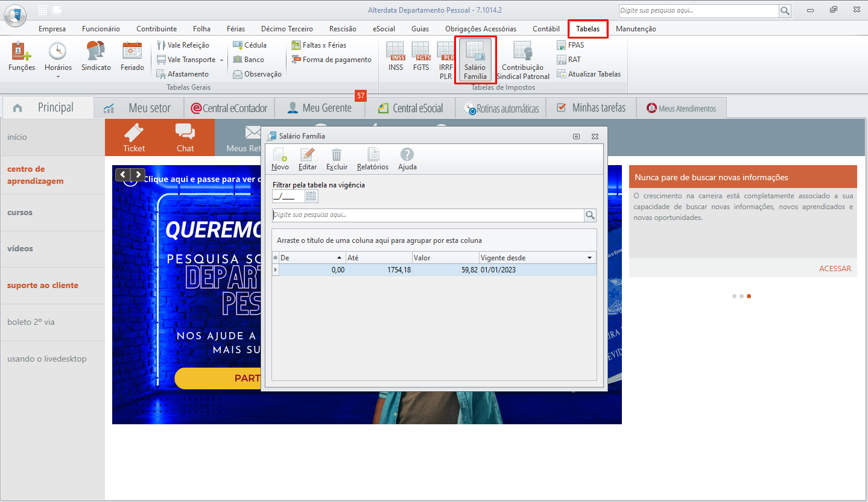This screenshot has width=868, height=502.
Task: Sort by the Valor column header
Action: click(x=446, y=258)
